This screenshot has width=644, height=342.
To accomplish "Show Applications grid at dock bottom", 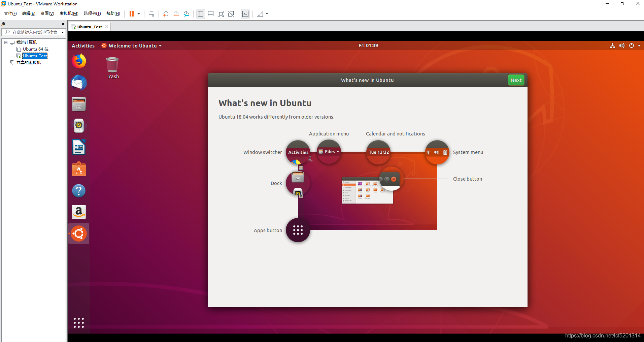I will (79, 323).
